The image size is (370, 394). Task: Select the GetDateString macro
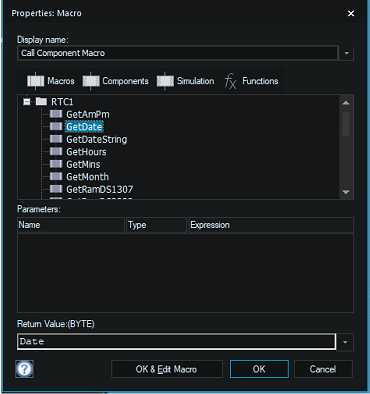click(x=96, y=139)
